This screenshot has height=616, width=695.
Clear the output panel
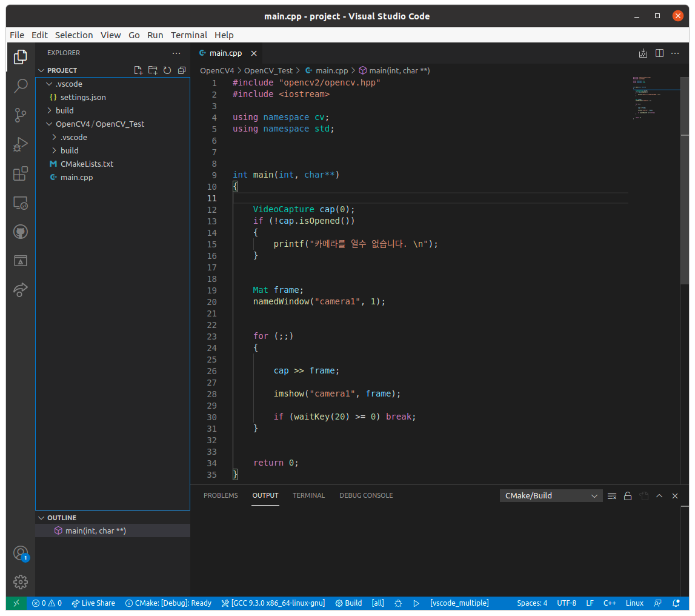pos(612,496)
